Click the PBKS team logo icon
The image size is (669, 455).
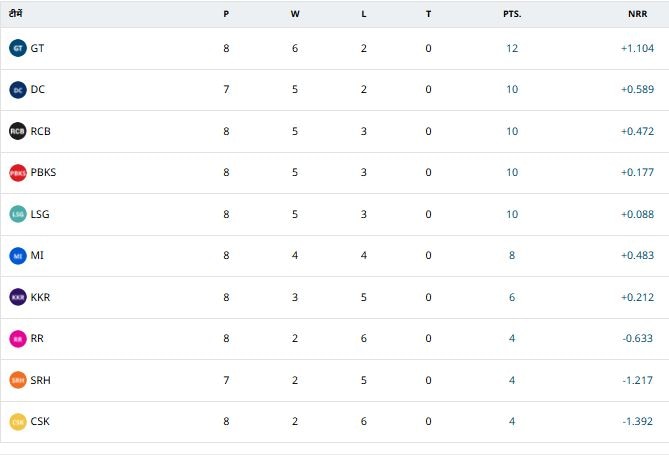tap(17, 173)
